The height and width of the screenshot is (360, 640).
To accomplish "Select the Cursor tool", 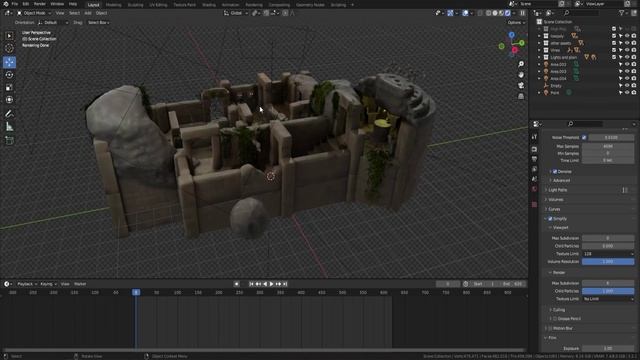I will coord(9,49).
